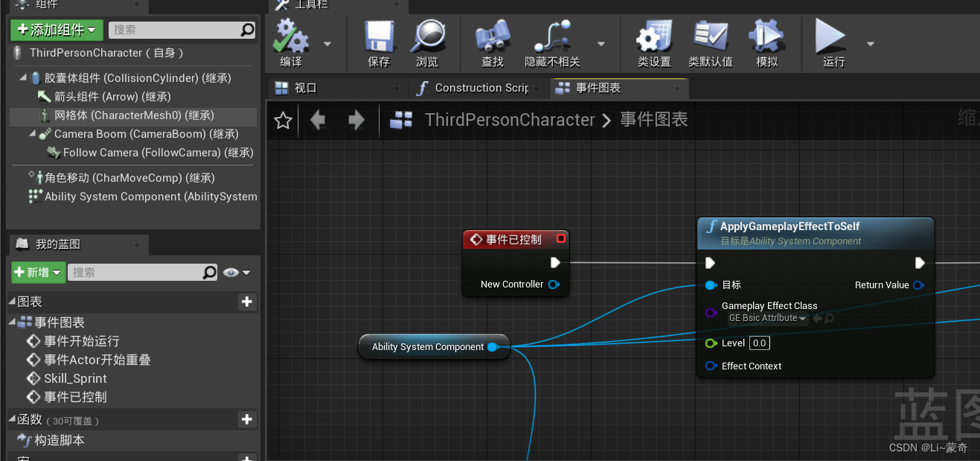Select the CharMoveComp movement component
This screenshot has height=461, width=980.
click(129, 178)
